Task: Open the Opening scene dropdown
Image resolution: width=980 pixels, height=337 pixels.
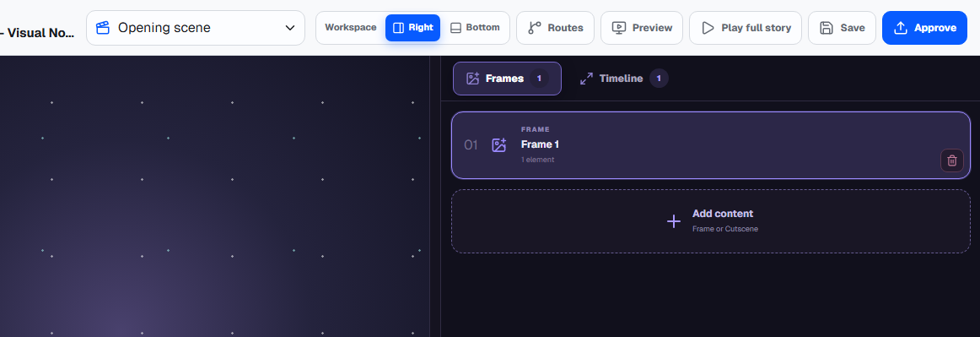Action: (195, 28)
